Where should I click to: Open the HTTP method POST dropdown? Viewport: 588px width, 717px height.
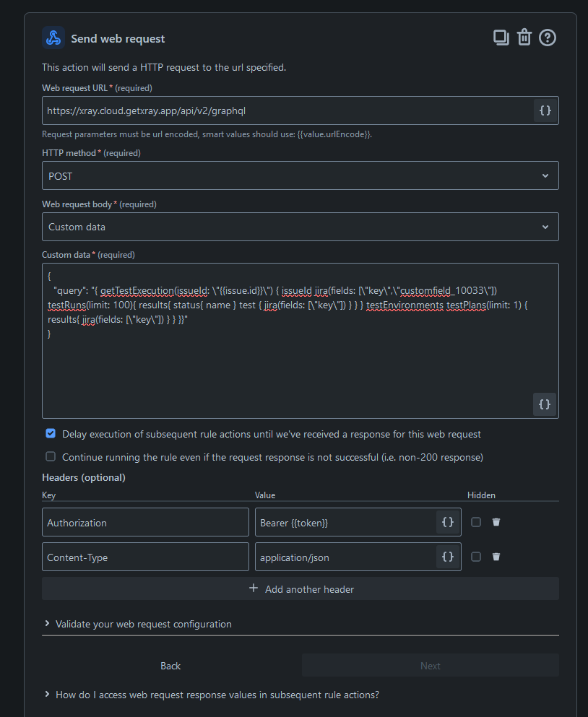[301, 175]
